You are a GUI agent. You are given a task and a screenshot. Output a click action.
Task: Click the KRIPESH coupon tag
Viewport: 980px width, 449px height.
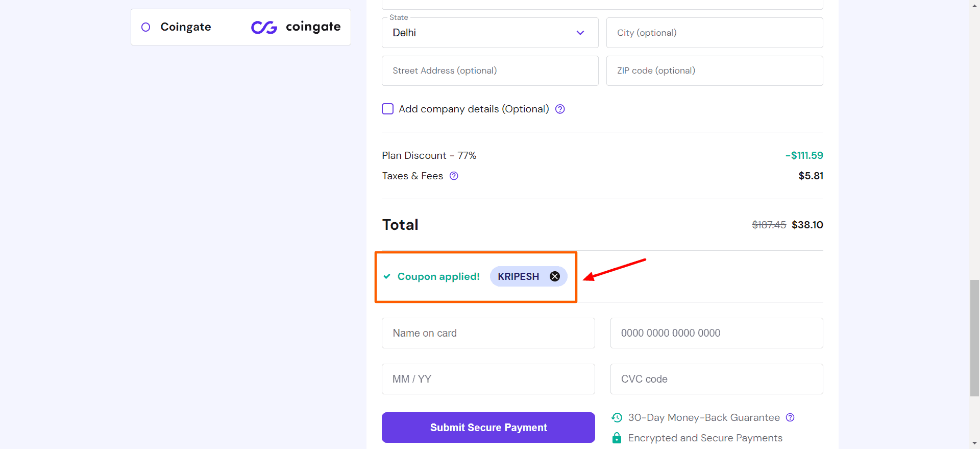tap(518, 276)
